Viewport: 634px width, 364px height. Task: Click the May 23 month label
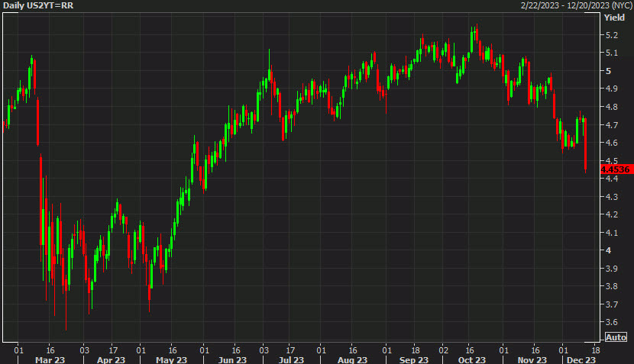[x=171, y=359]
